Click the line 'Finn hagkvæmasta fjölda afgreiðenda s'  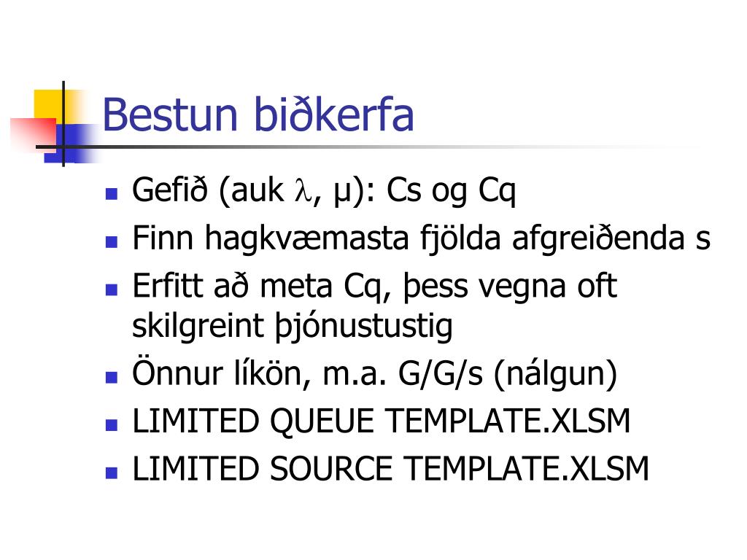[x=421, y=238]
